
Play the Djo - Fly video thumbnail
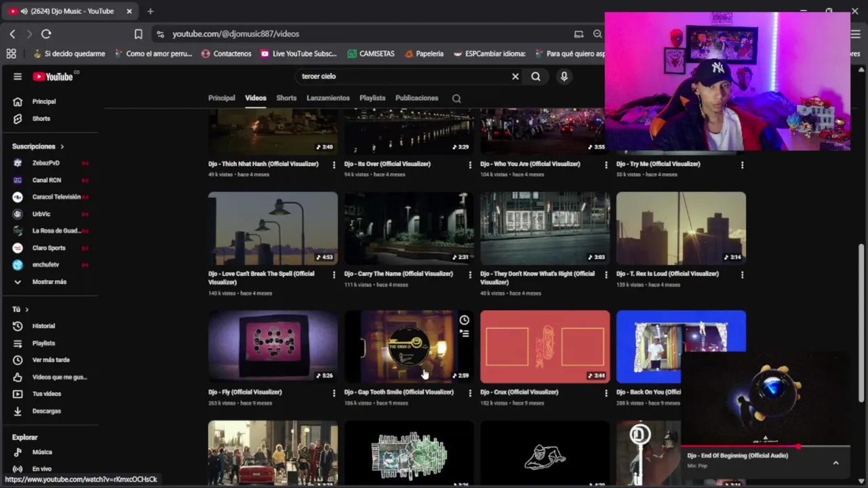point(273,347)
